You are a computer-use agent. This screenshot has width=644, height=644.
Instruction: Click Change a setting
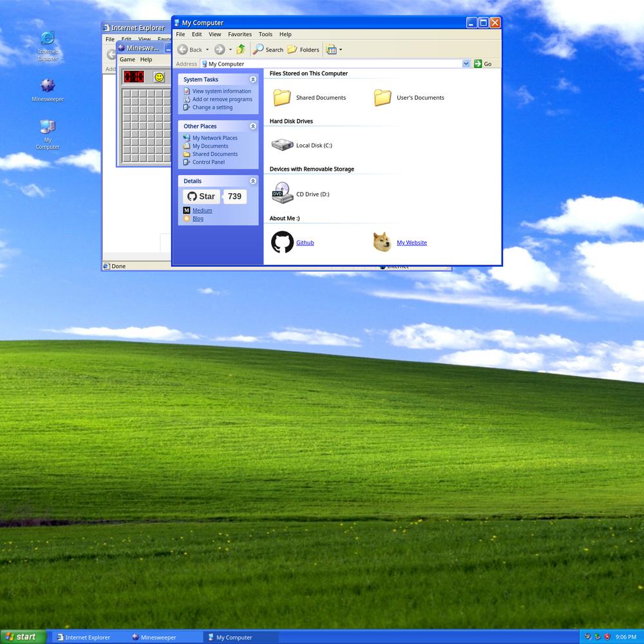coord(213,108)
